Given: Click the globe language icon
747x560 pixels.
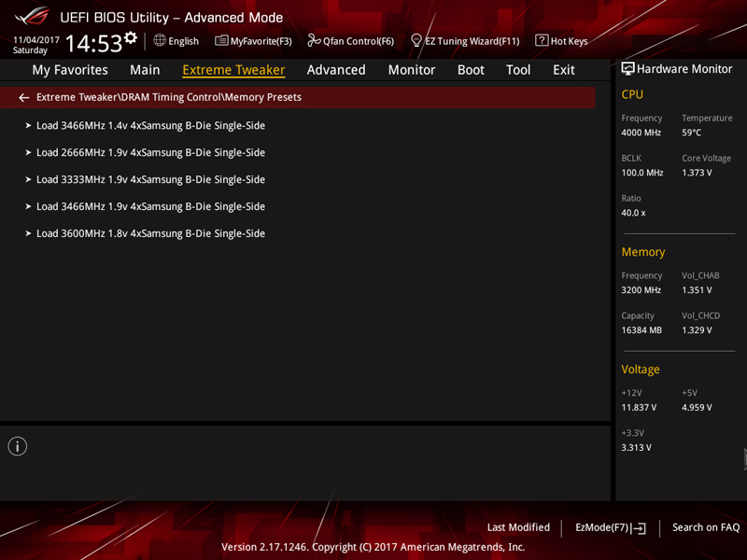Looking at the screenshot, I should click(x=160, y=40).
